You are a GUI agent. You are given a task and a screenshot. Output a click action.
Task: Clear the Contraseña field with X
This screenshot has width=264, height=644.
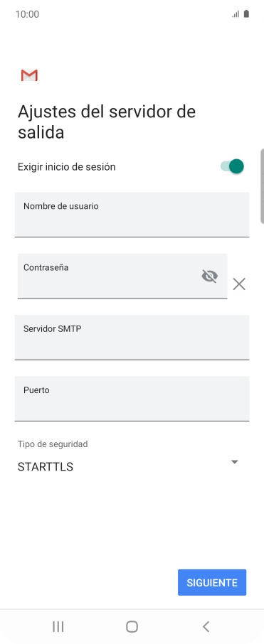click(x=239, y=284)
